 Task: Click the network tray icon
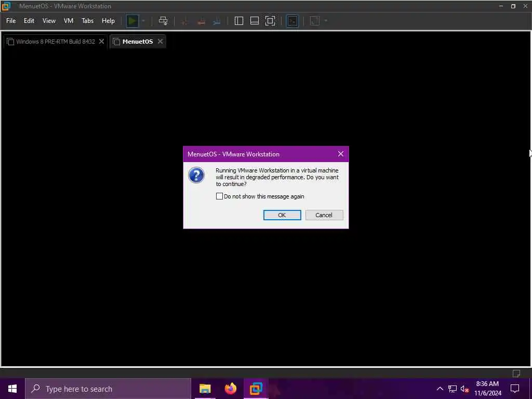(453, 389)
